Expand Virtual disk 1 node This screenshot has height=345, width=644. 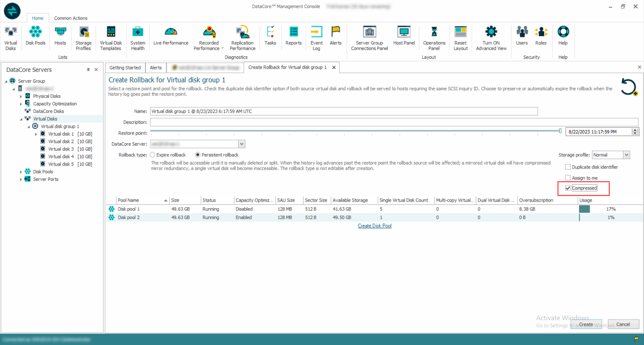coord(36,134)
